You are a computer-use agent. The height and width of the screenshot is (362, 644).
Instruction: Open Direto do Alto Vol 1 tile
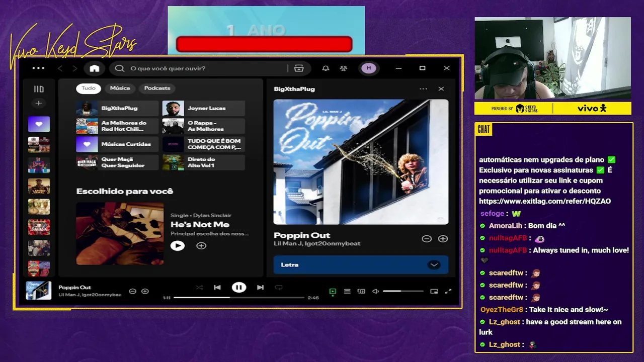coord(203,162)
